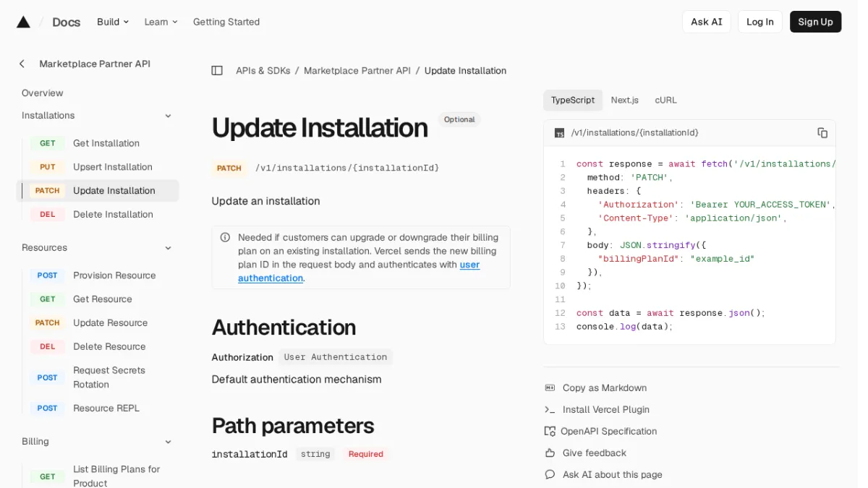Click the DEL badge next to Delete Resource
The image size is (868, 488).
[48, 346]
